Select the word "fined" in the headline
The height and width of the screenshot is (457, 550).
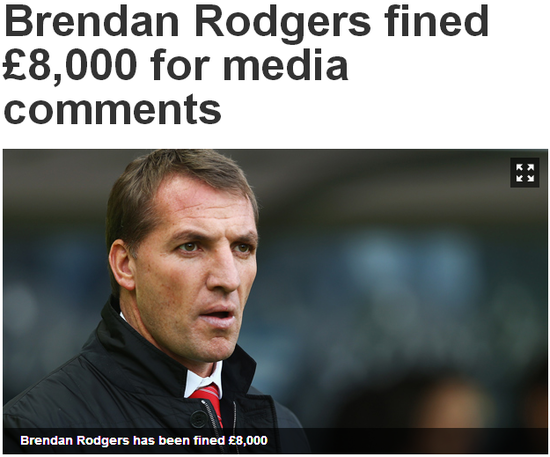436,20
